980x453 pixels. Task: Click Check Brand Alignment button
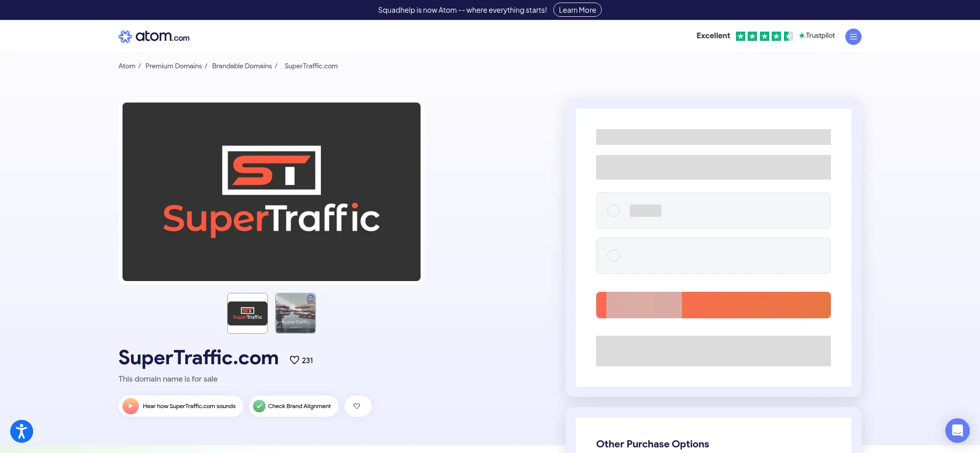pyautogui.click(x=293, y=406)
